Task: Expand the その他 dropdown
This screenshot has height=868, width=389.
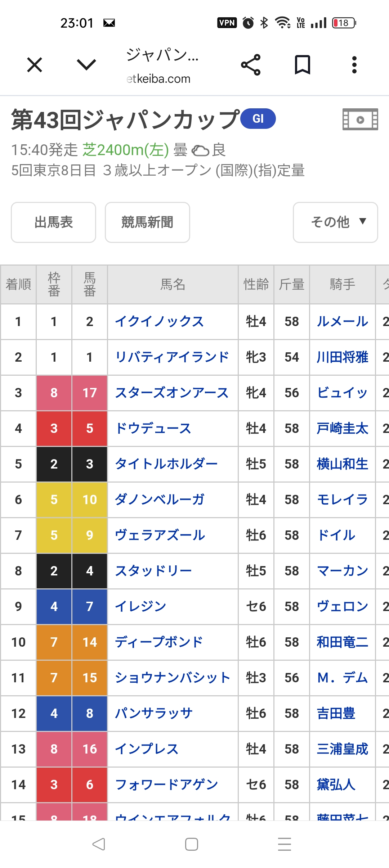Action: point(335,222)
